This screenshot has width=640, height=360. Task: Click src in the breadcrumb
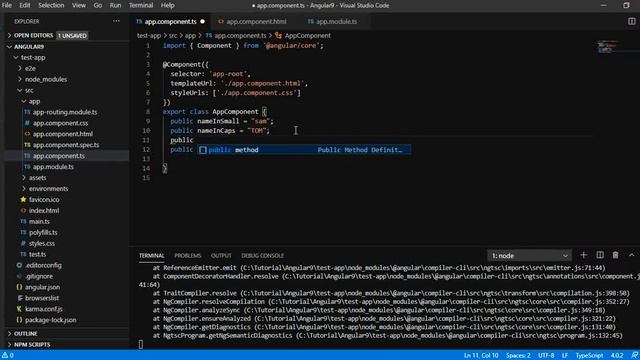(x=173, y=36)
